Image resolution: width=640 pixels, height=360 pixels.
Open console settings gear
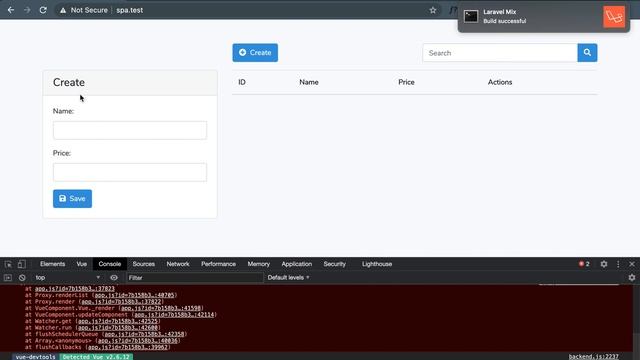(632, 278)
